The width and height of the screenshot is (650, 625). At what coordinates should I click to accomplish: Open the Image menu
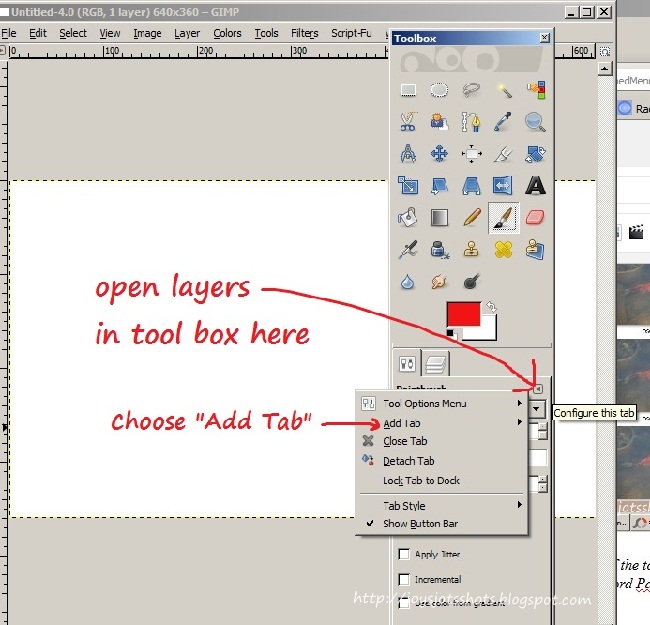coord(147,33)
